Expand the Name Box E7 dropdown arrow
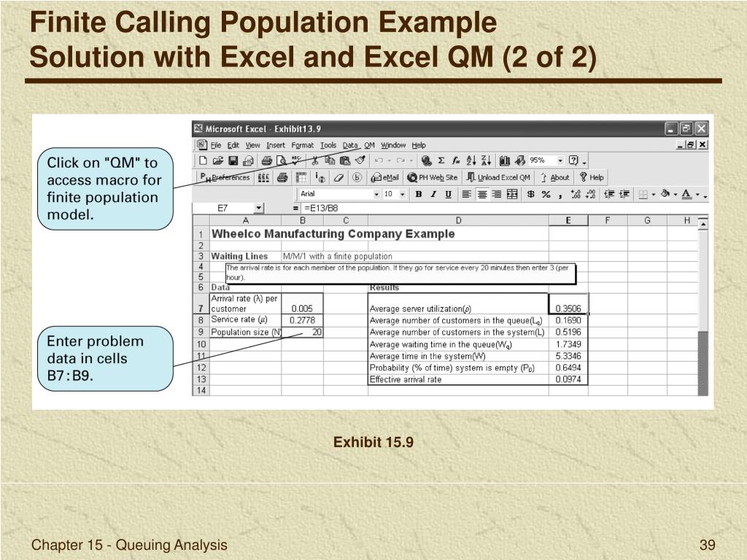The height and width of the screenshot is (560, 747). [259, 208]
